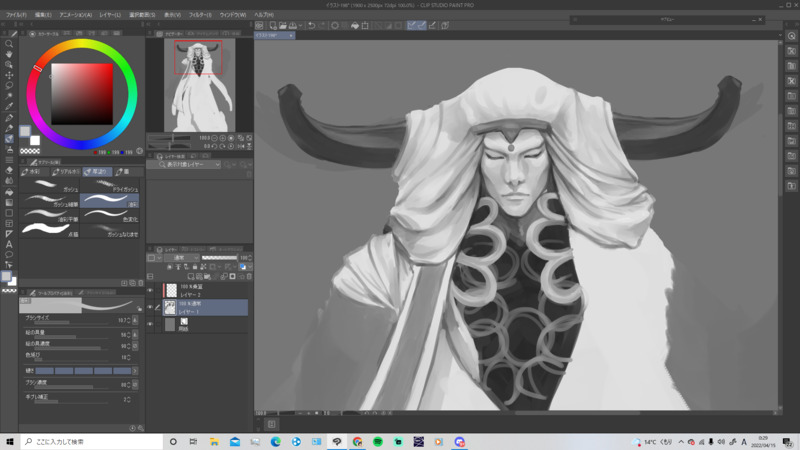800x450 pixels.
Task: Toggle visibility of the 用紙 paper layer
Action: [151, 323]
